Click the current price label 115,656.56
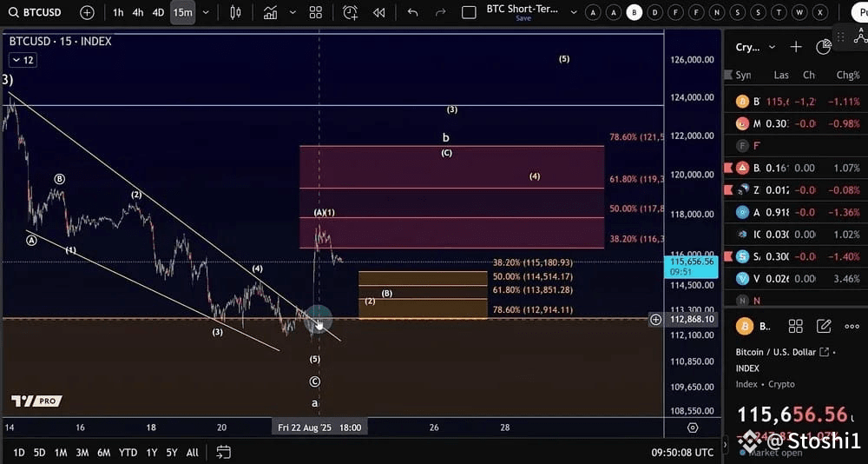Screen dimensions: 868x464 691,267
